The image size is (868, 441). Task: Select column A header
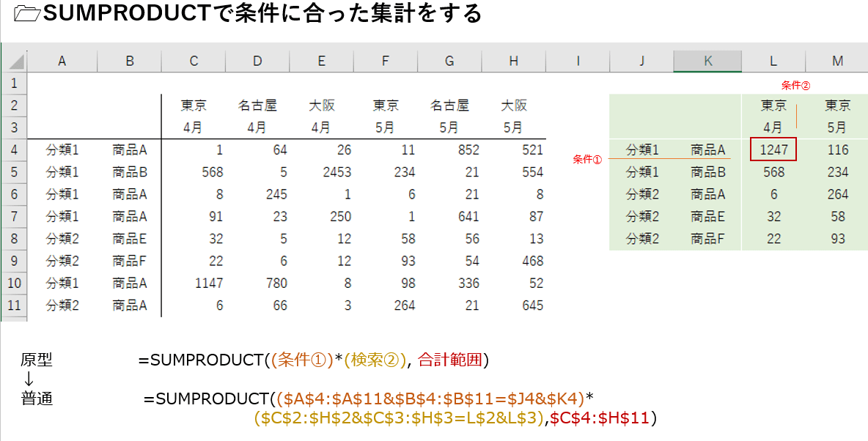point(62,62)
